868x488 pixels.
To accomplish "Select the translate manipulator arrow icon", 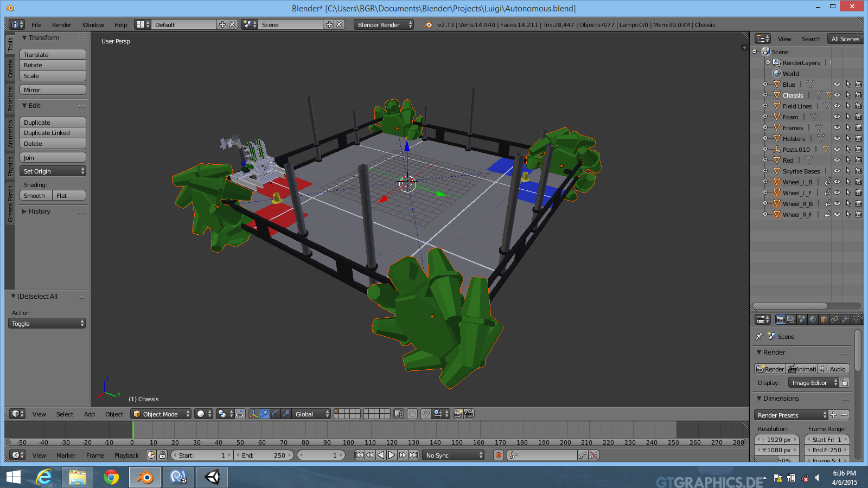I will pos(264,414).
